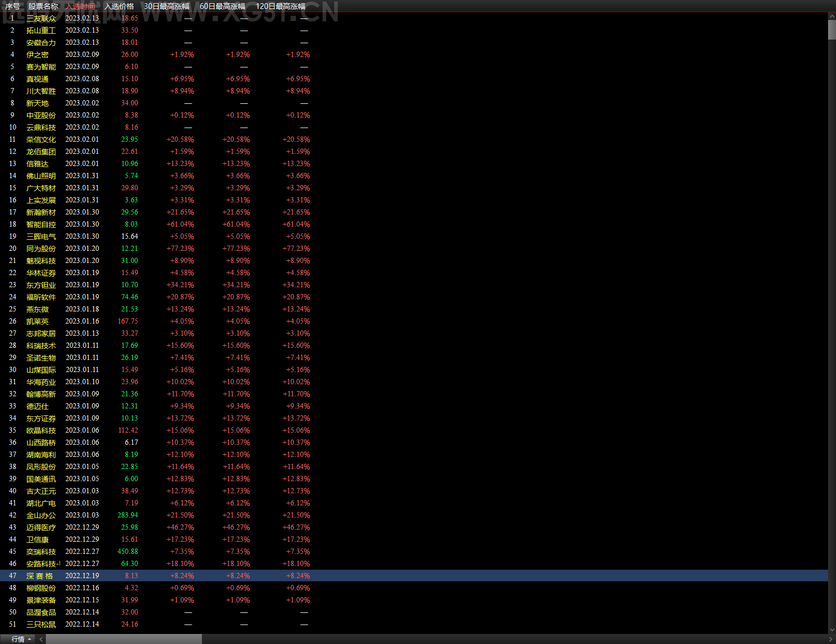This screenshot has width=836, height=644.
Task: Select highlighted stock 深赛格
Action: coord(40,576)
